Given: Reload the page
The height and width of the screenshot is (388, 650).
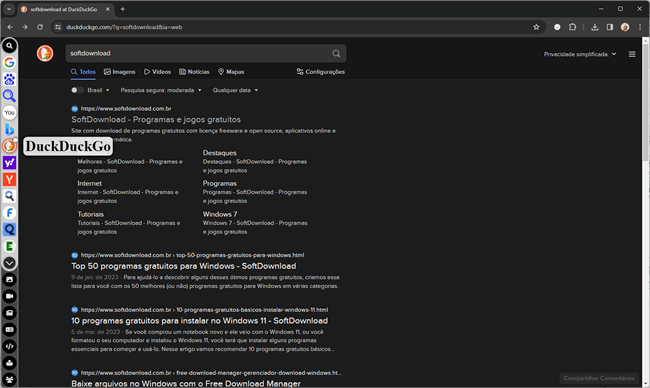Looking at the screenshot, I should pos(40,27).
